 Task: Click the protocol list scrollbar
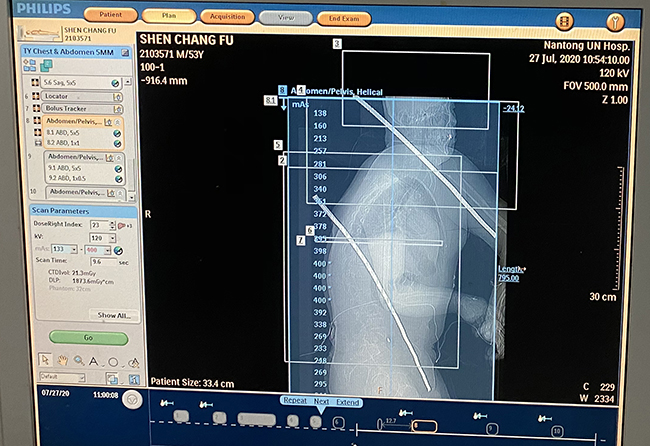(x=129, y=130)
